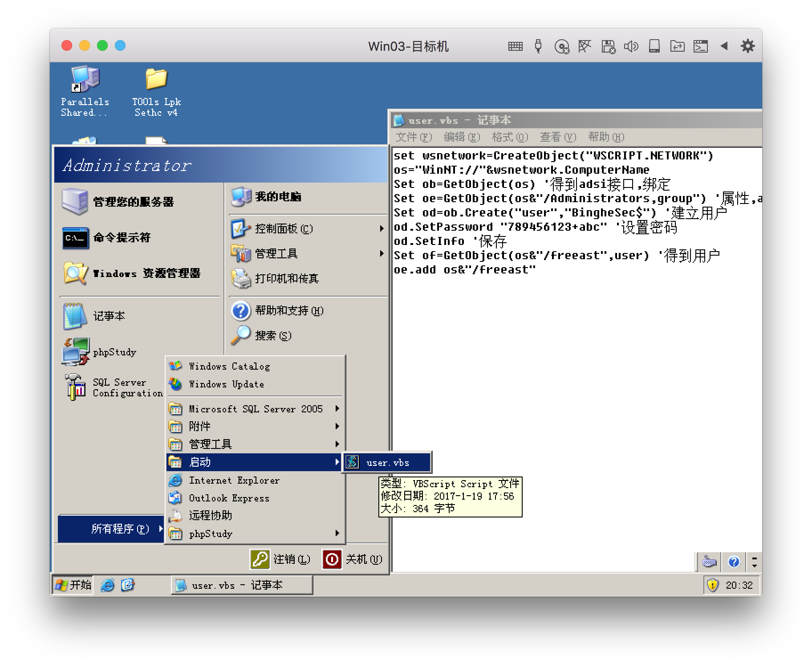Click the keyboard icon in Parallels toolbar
Image resolution: width=812 pixels, height=668 pixels.
click(x=515, y=46)
